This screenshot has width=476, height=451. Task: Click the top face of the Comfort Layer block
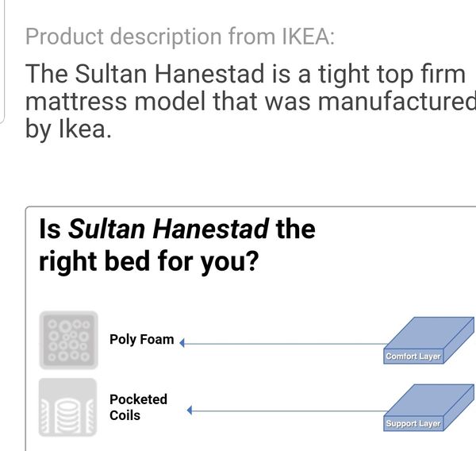[x=429, y=333]
